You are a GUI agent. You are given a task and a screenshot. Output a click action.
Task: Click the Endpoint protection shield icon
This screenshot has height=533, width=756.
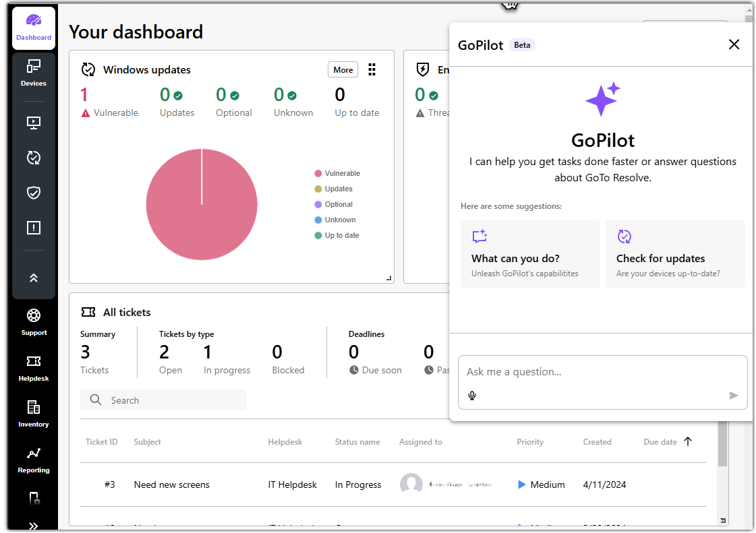[x=423, y=70]
